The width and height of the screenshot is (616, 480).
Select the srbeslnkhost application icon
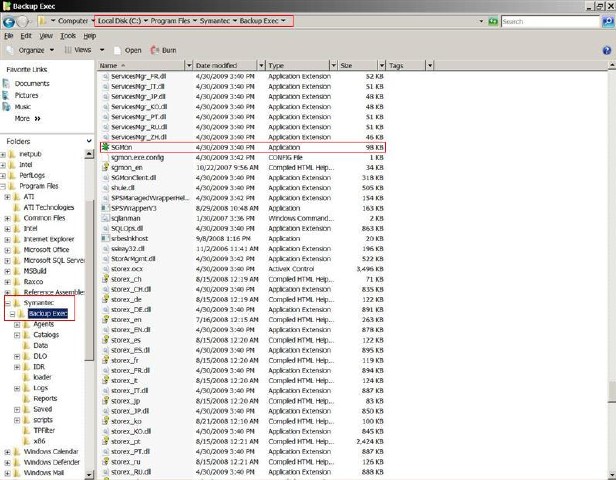(105, 238)
